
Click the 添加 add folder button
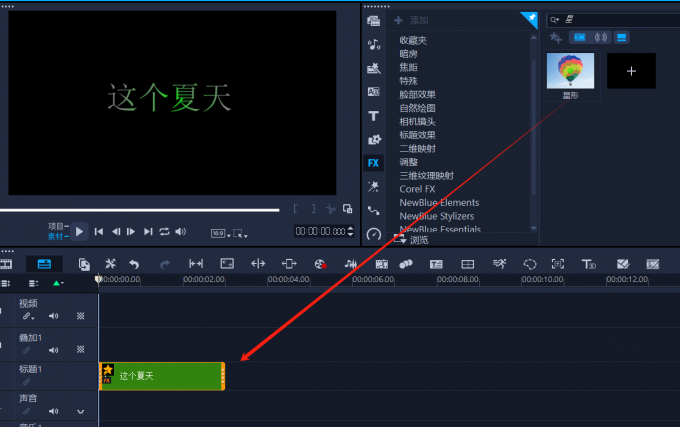(x=411, y=20)
